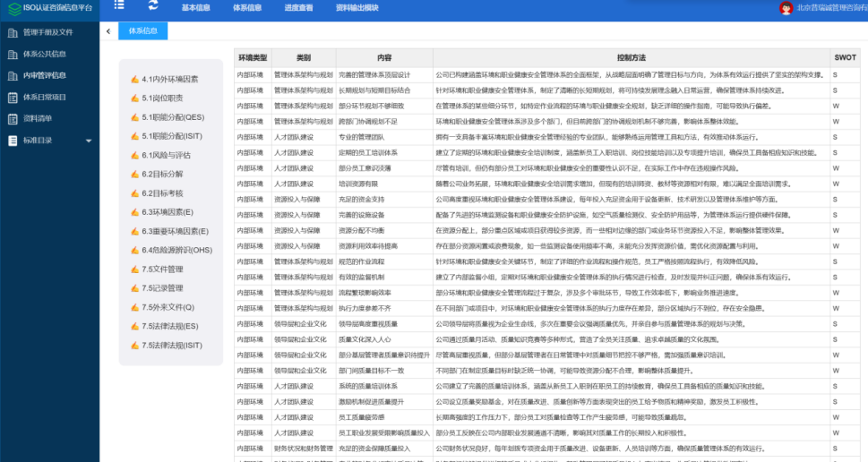868x462 pixels.
Task: Click flame icon beside 7.5法律法规(ISIT)
Action: click(134, 346)
